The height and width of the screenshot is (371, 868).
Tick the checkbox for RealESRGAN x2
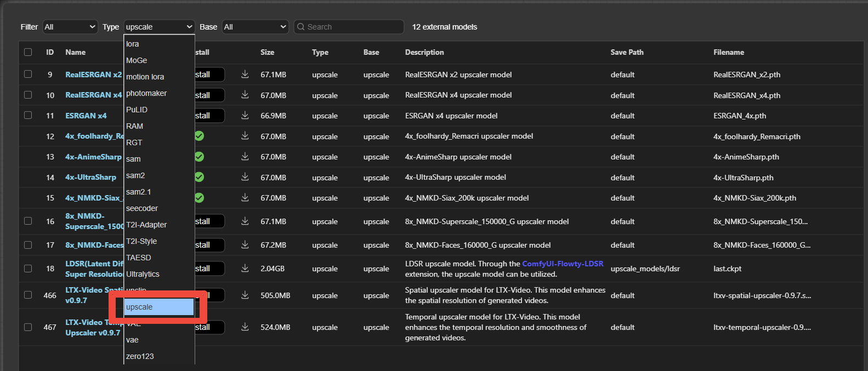28,74
